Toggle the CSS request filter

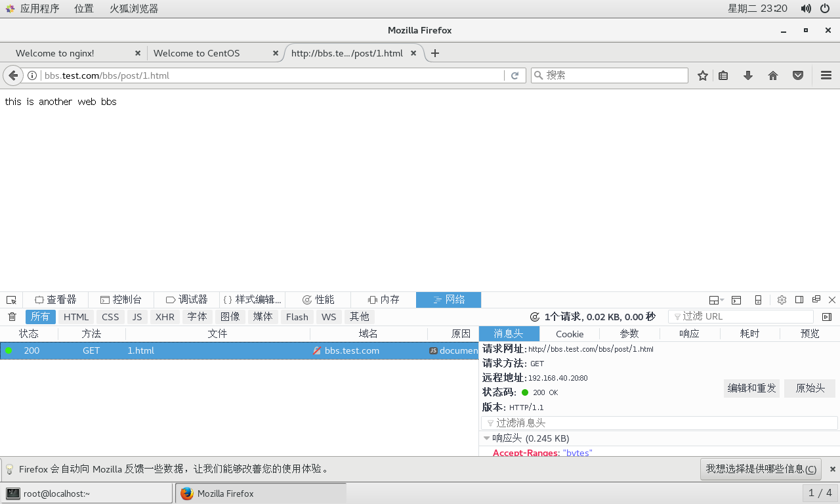[110, 317]
